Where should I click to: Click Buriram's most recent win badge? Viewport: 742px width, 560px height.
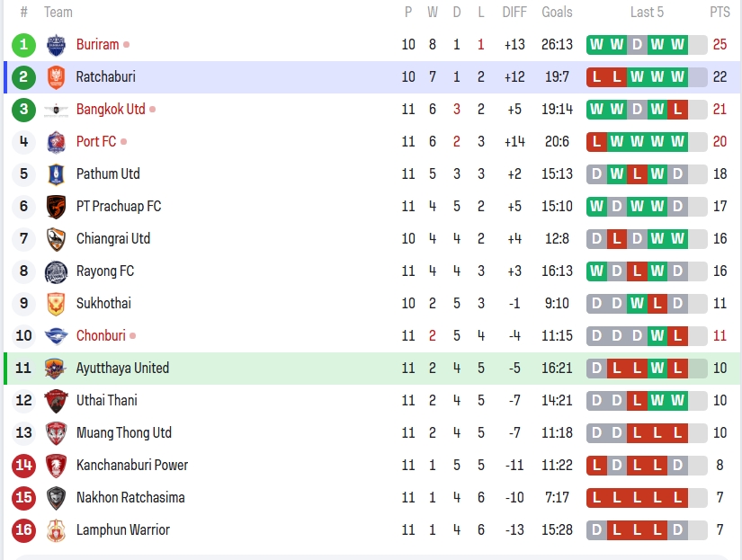pos(677,45)
